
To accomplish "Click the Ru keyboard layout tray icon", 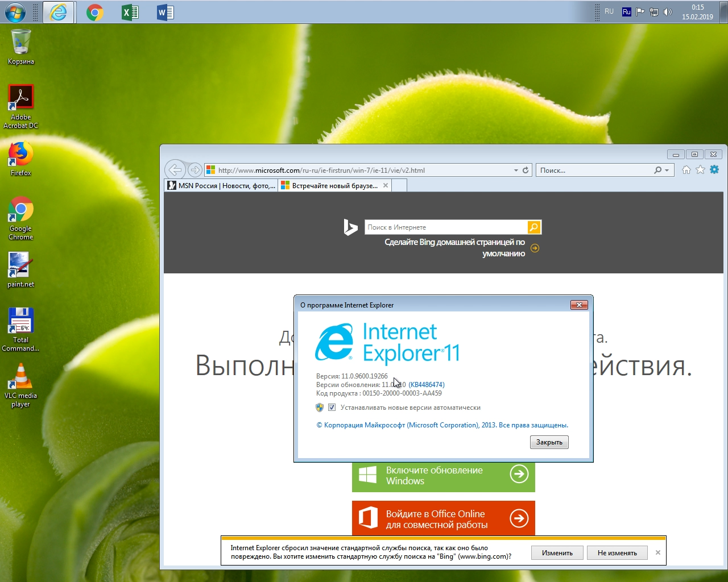I will (626, 11).
